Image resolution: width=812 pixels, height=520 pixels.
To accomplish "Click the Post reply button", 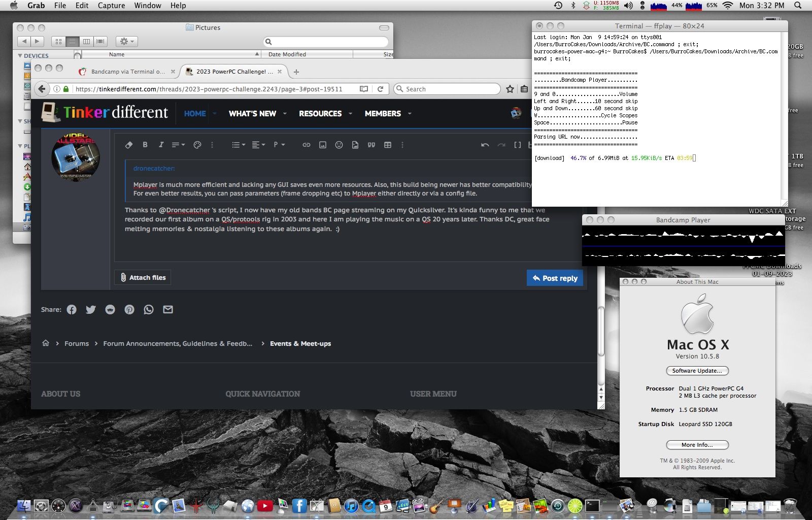I will pos(555,278).
